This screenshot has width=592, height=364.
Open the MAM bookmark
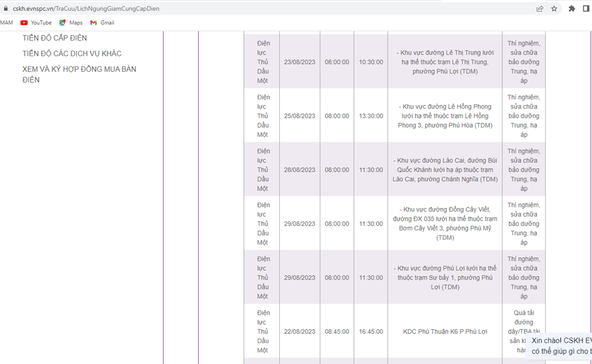coord(6,23)
